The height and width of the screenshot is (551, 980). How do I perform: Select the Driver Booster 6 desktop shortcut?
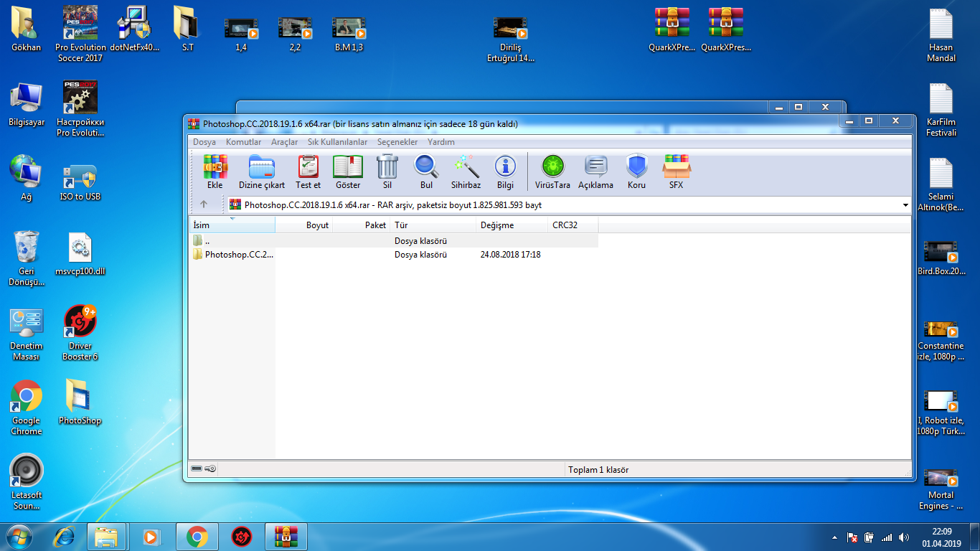pyautogui.click(x=80, y=333)
